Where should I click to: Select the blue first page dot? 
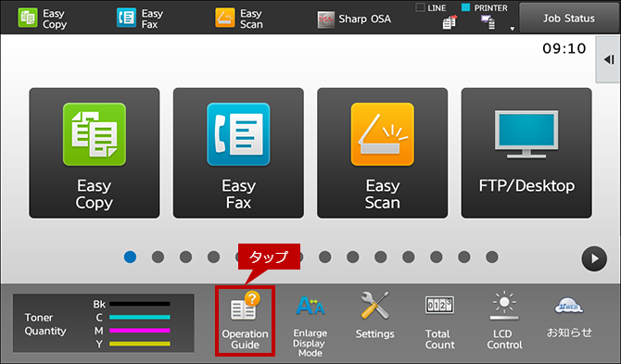[130, 257]
